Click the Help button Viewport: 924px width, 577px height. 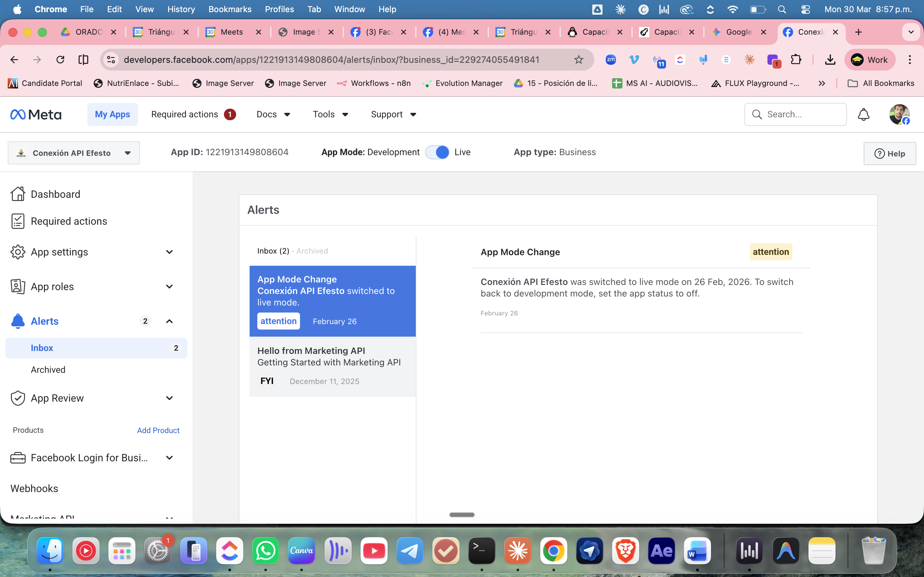coord(889,154)
